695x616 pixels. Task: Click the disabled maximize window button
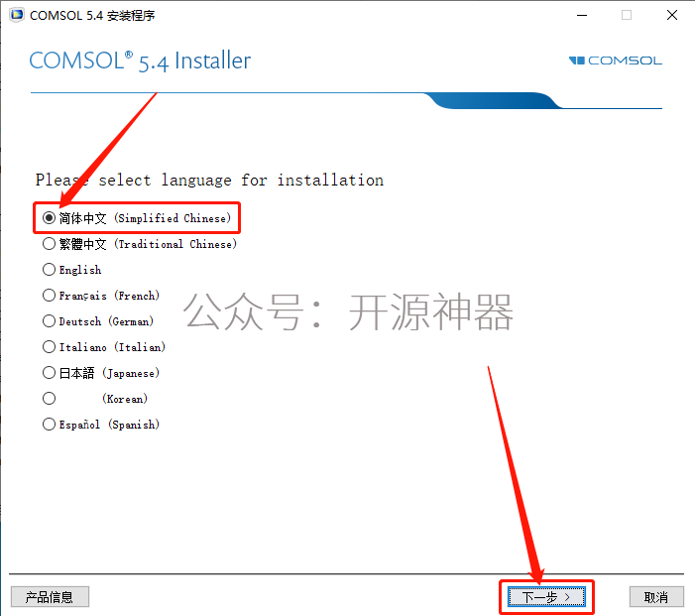click(x=627, y=15)
